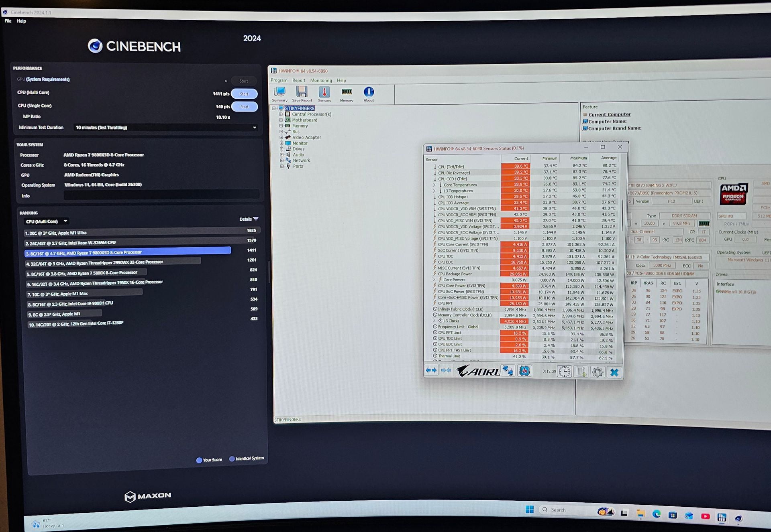Expand the Central Processor(s) tree node

coord(281,114)
